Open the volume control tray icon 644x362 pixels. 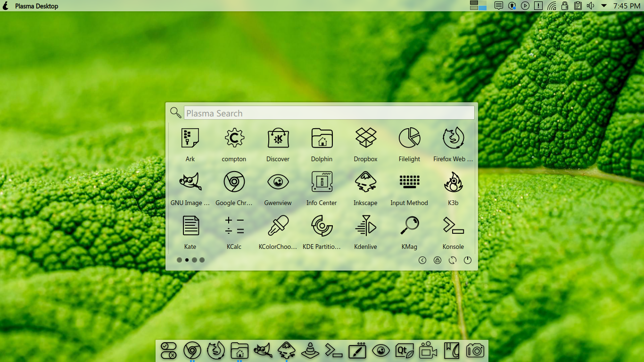coord(590,6)
